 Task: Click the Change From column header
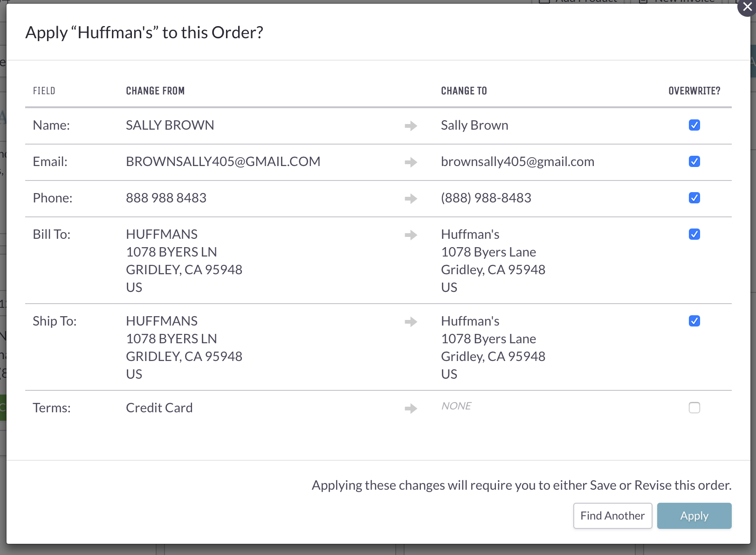155,91
